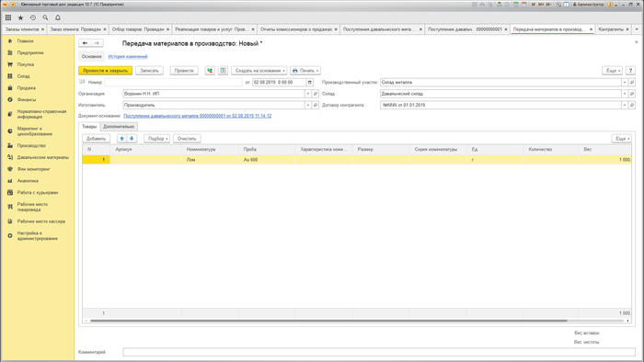
Task: Open the notifications bell icon
Action: [58, 17]
